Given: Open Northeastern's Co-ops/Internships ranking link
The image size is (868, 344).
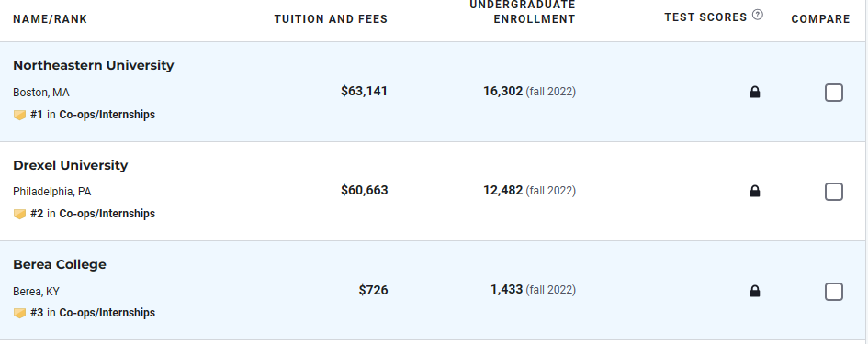Looking at the screenshot, I should [107, 115].
